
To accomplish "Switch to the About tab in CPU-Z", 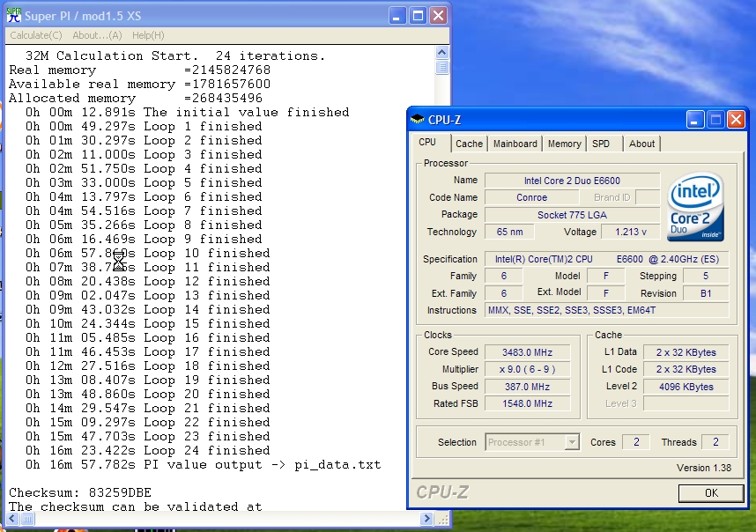I will 641,144.
